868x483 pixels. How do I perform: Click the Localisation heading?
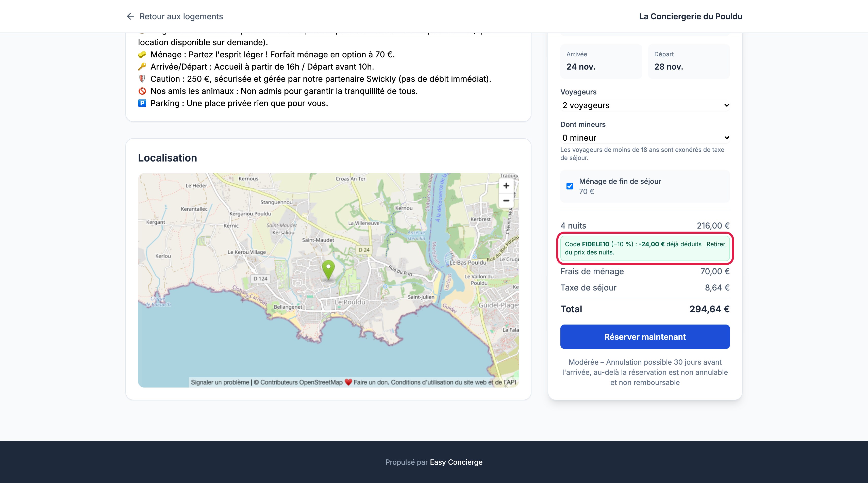[x=168, y=158]
